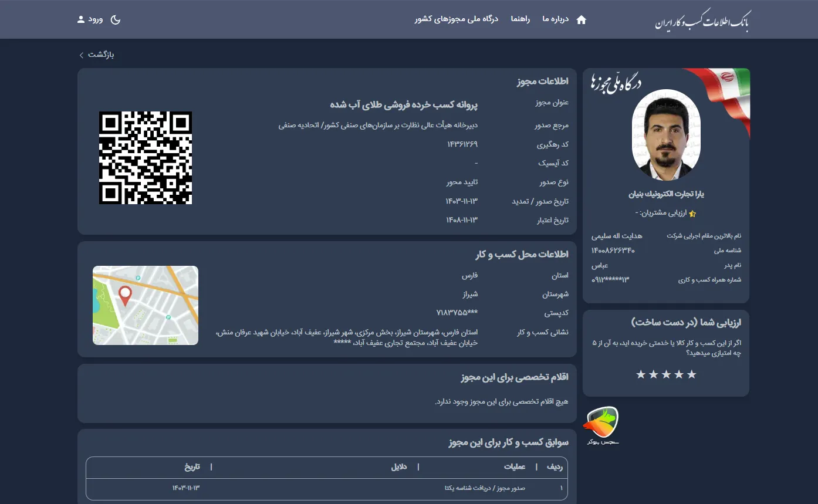818x504 pixels.
Task: Open the درباره ما menu item
Action: coord(554,19)
